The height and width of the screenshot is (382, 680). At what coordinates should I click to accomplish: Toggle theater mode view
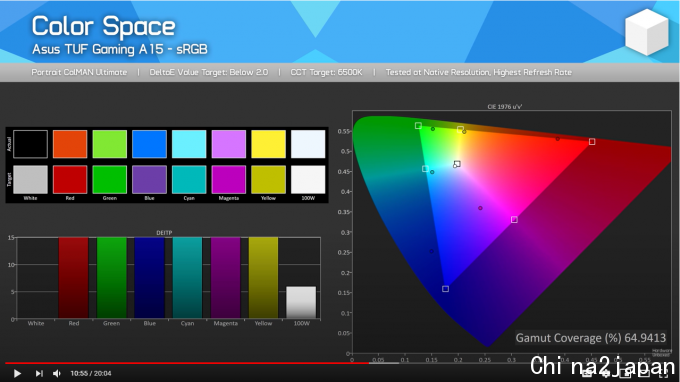644,373
